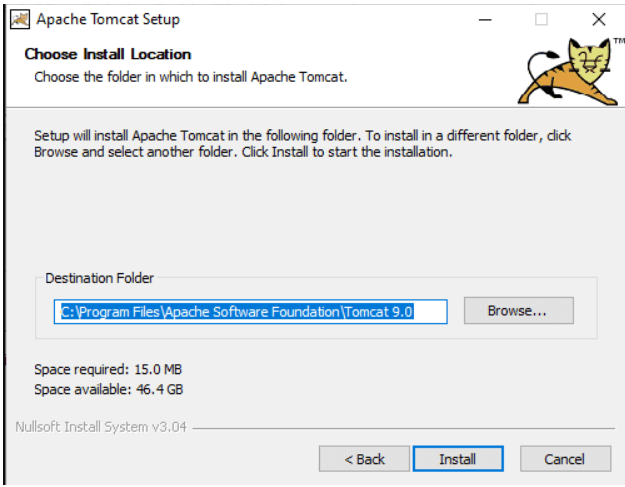Viewport: 625px width, 487px height.
Task: Click the "Apache Tomcat Setup" title text
Action: click(x=108, y=19)
